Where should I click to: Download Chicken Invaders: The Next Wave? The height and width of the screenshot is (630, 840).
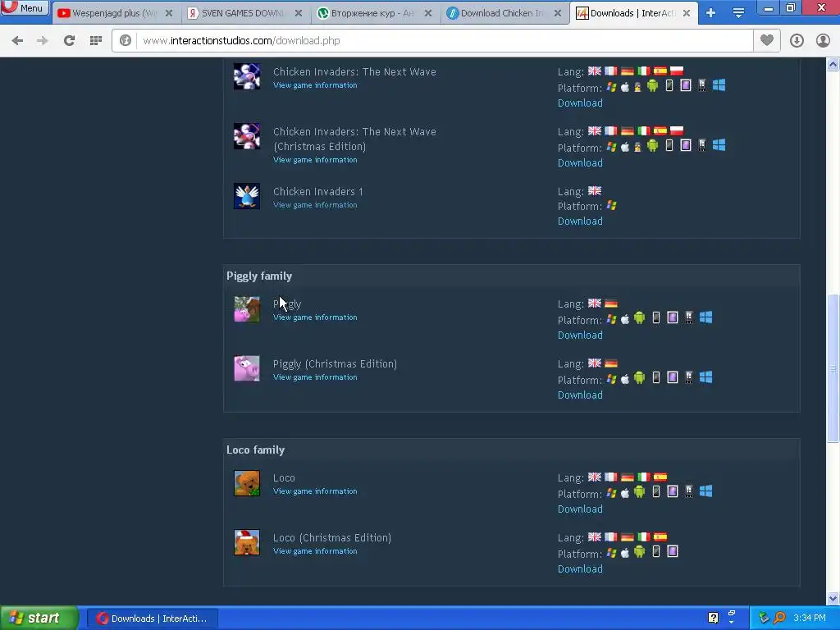point(580,103)
